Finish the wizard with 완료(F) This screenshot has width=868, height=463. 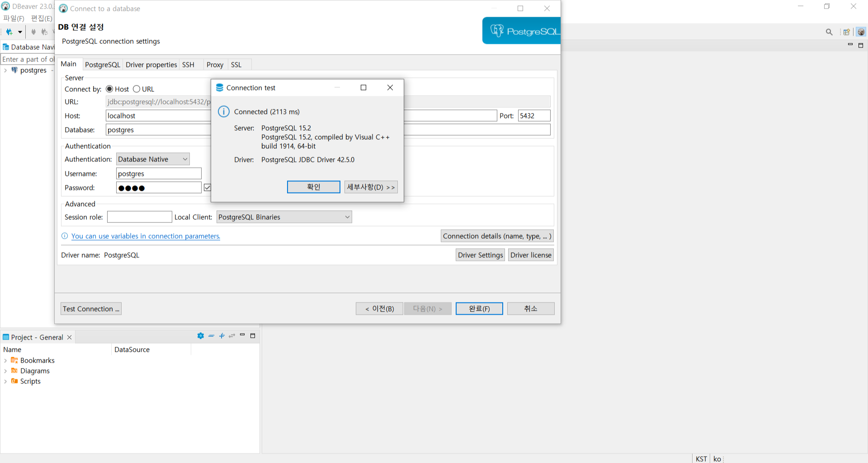pyautogui.click(x=479, y=309)
